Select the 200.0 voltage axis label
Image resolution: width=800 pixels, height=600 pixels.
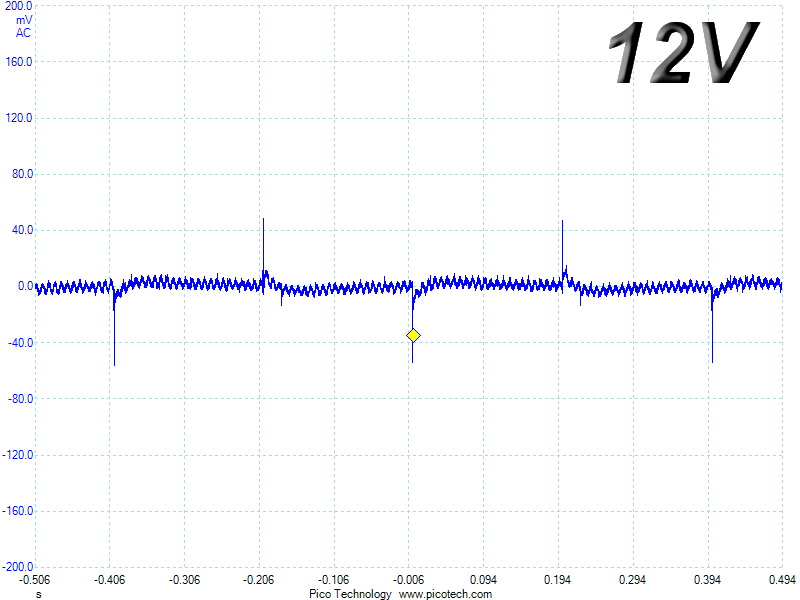click(18, 6)
